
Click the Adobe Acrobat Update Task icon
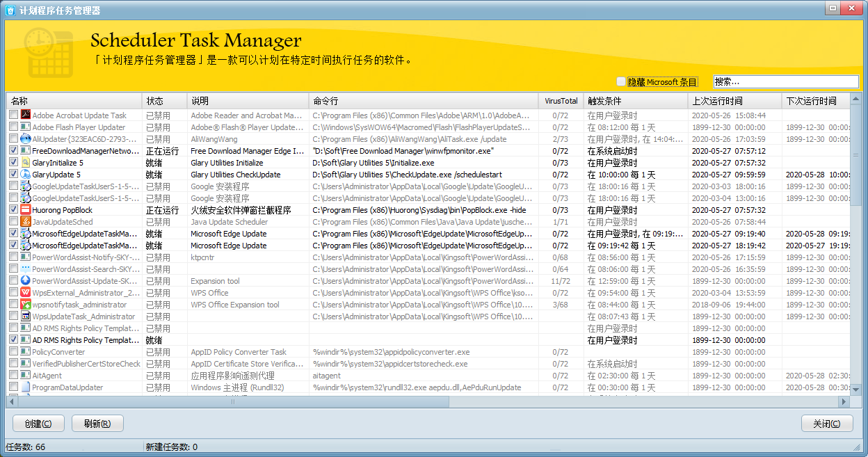click(25, 115)
